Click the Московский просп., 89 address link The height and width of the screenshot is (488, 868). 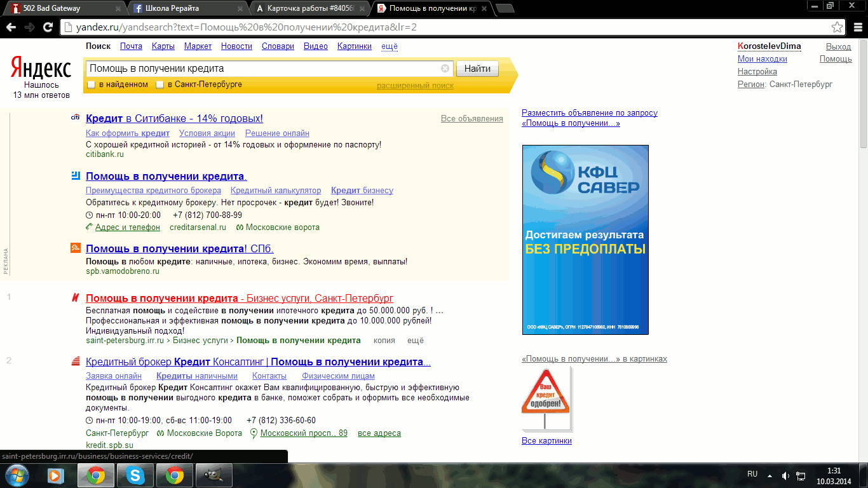[304, 433]
